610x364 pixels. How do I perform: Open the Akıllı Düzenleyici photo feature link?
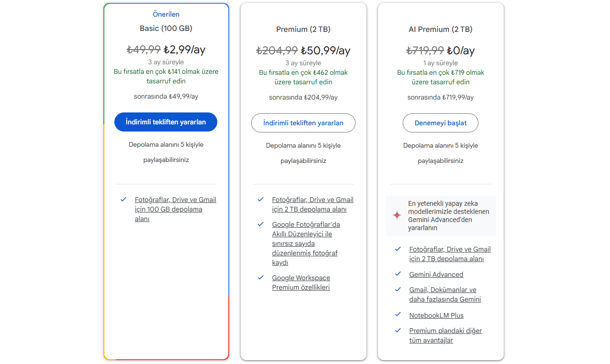point(306,243)
